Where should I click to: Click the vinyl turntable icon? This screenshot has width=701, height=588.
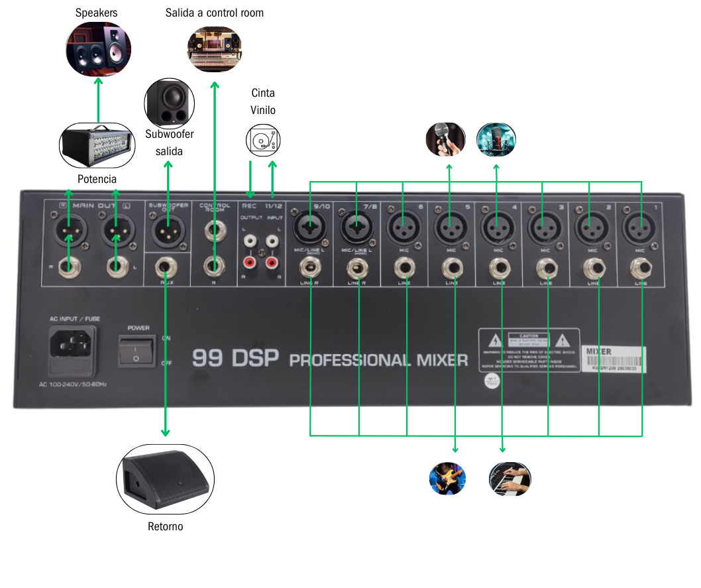pyautogui.click(x=263, y=140)
